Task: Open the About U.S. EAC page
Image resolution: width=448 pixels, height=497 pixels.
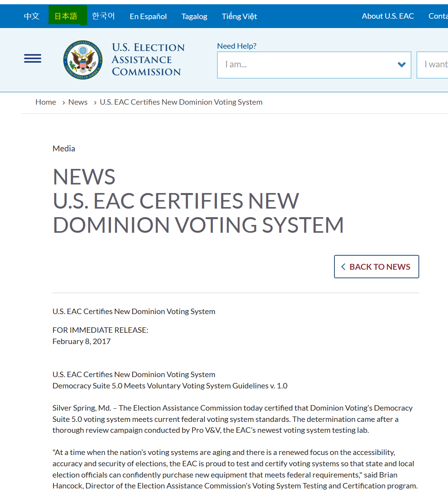Action: (388, 16)
